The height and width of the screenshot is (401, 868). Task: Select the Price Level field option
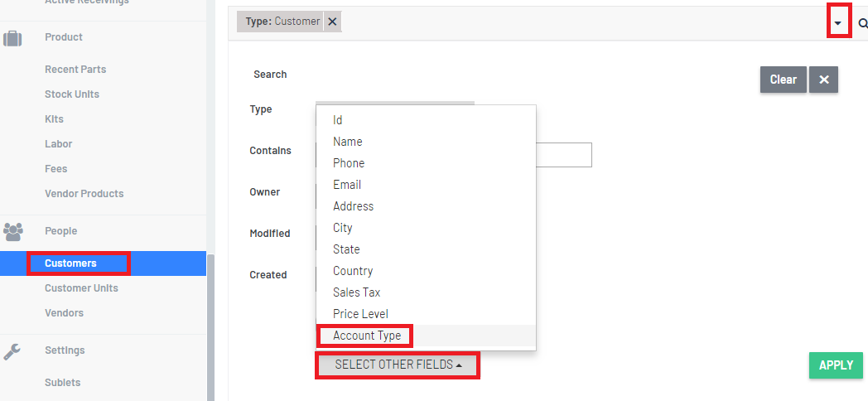(x=360, y=314)
